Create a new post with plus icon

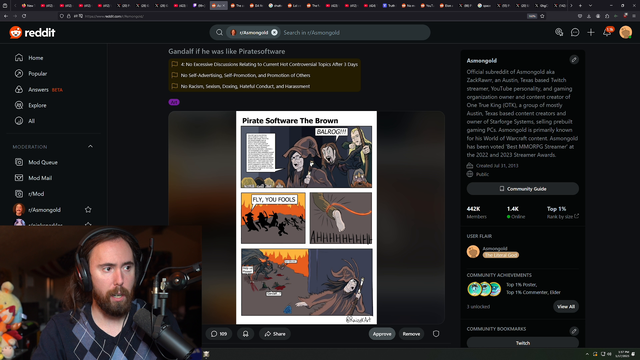pos(591,32)
